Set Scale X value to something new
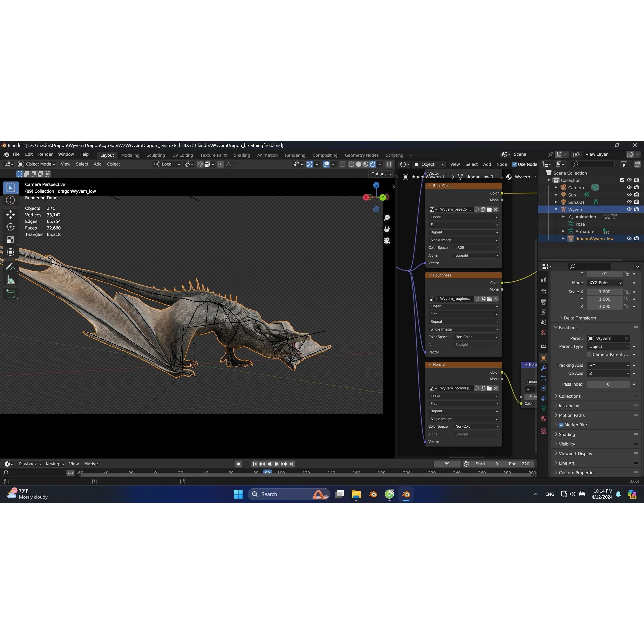This screenshot has width=644, height=644. tap(604, 292)
